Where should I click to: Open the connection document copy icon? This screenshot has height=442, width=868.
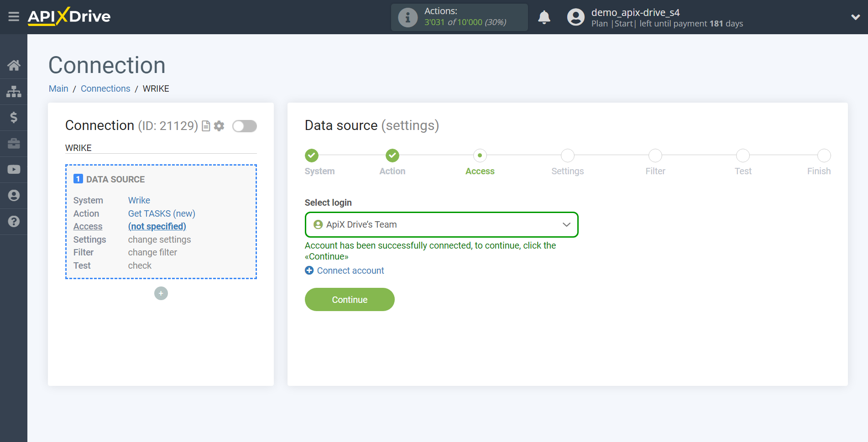(x=206, y=126)
